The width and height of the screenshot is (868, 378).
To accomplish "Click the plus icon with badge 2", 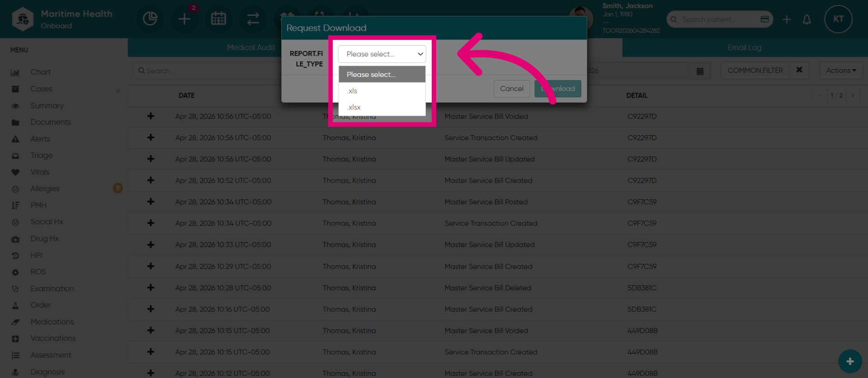I will pos(184,19).
